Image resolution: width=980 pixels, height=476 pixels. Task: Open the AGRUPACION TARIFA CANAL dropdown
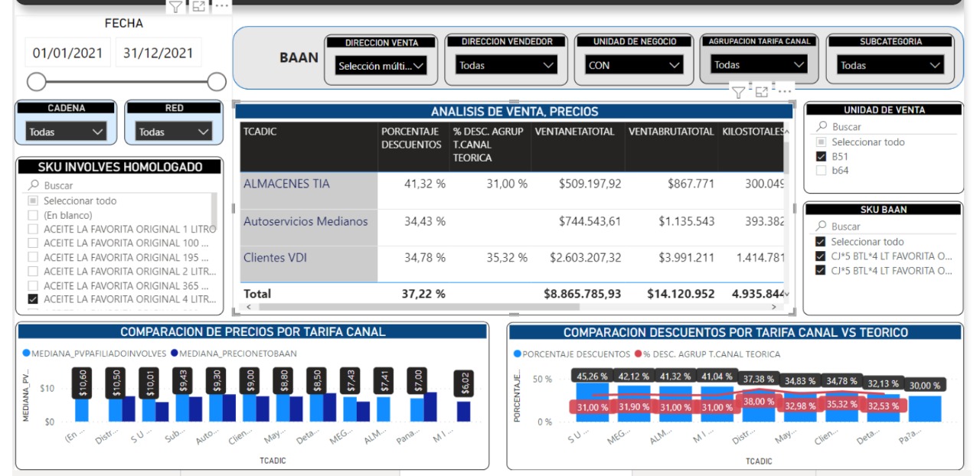click(759, 65)
